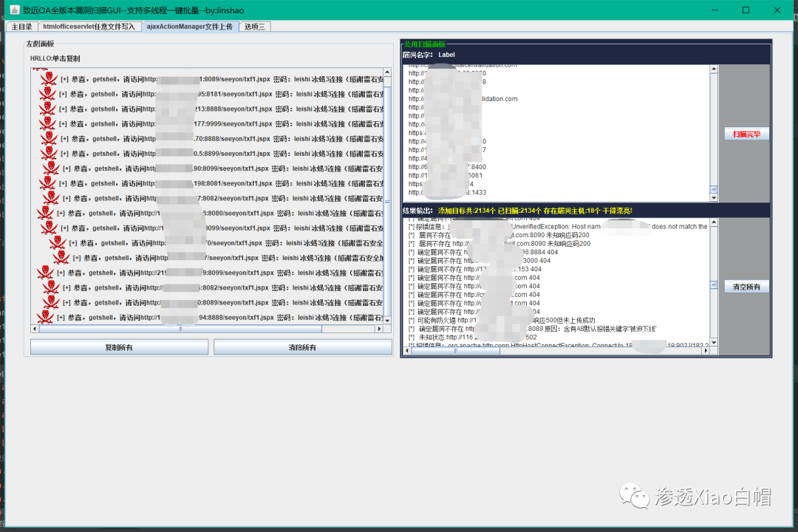Click down arrow of the getshell list scrollbar
The width and height of the screenshot is (798, 532).
[x=387, y=320]
